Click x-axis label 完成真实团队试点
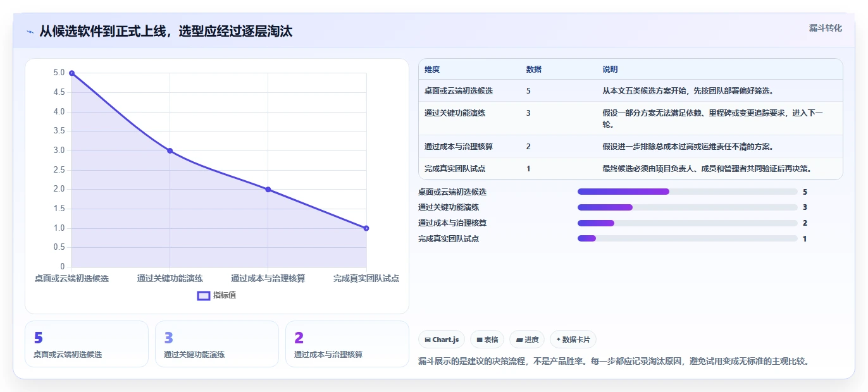The height and width of the screenshot is (392, 868). (366, 278)
